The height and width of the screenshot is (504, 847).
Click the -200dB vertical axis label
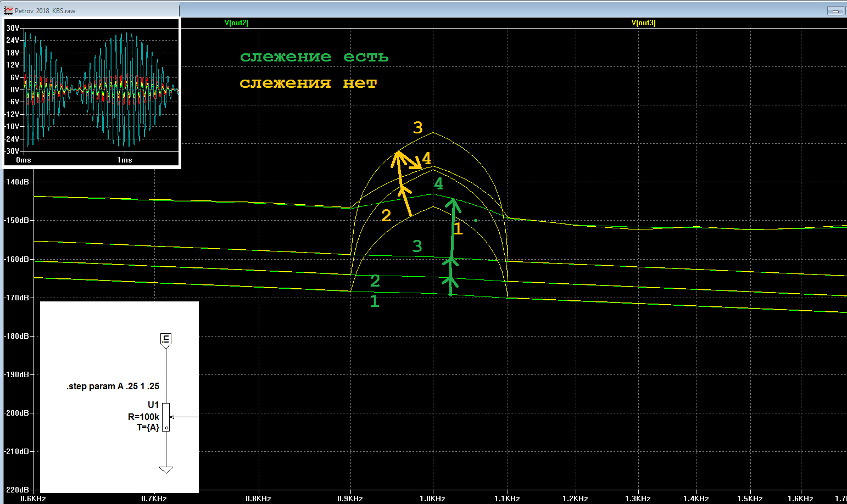pos(18,413)
